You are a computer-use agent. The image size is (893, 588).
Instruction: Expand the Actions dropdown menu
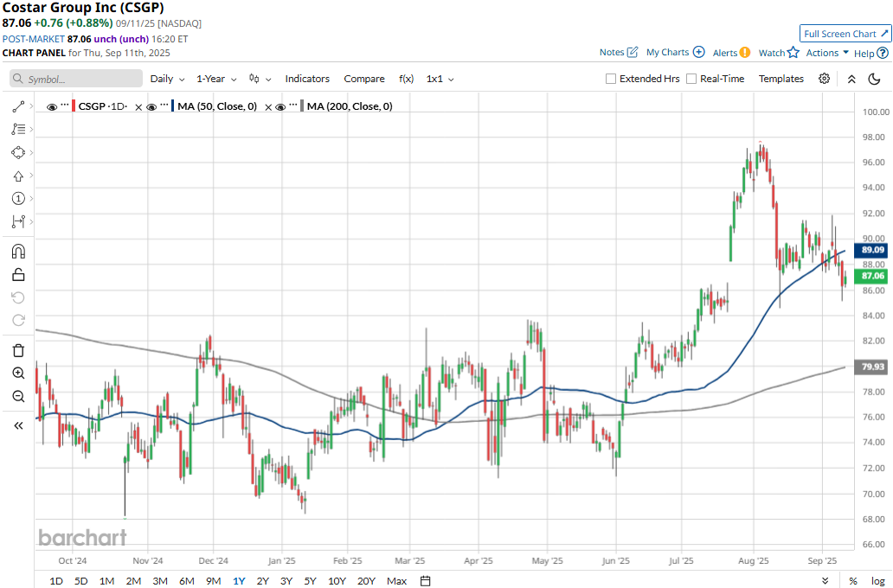tap(827, 53)
